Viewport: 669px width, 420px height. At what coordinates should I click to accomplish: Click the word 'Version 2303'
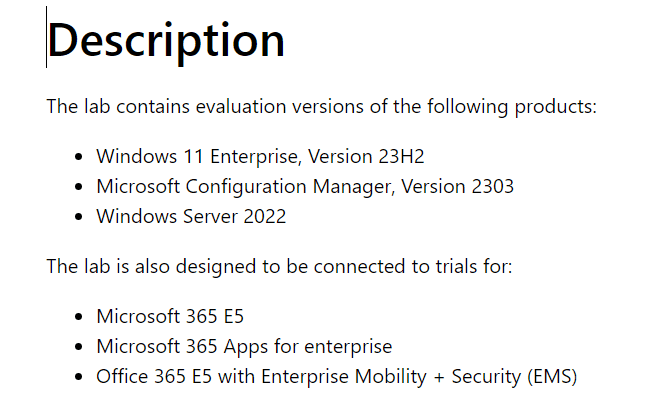click(x=458, y=187)
